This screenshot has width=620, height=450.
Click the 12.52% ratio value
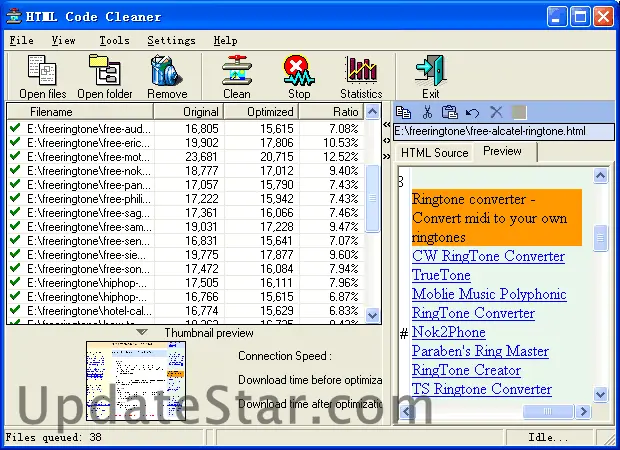[x=340, y=157]
